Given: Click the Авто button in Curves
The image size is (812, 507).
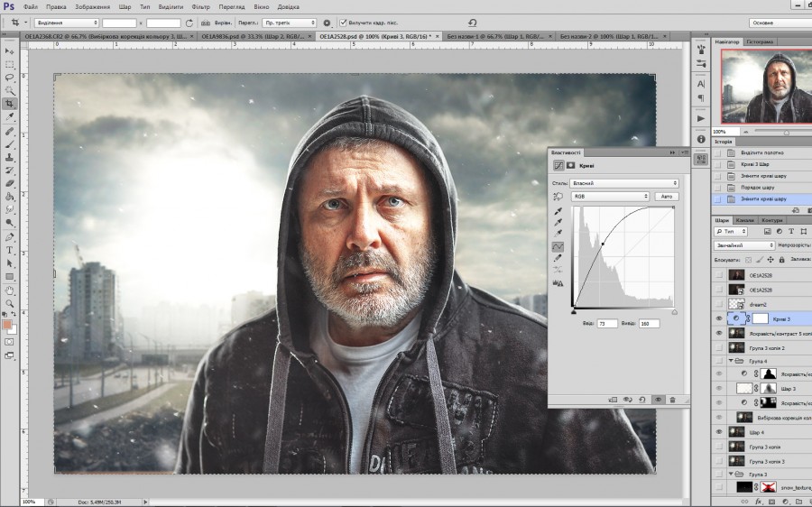Looking at the screenshot, I should (x=667, y=196).
